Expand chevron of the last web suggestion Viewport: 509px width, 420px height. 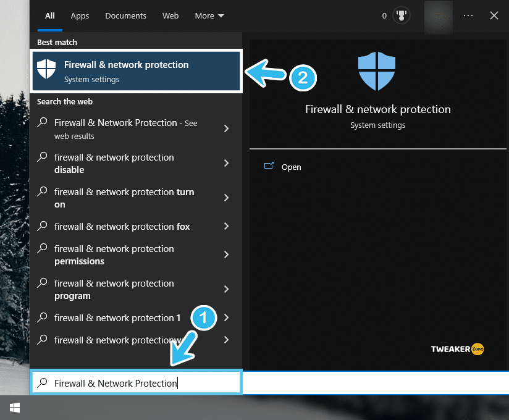click(227, 340)
